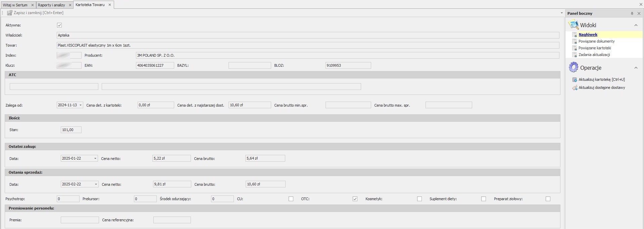
Task: Open the Nagłówek view link
Action: click(588, 35)
